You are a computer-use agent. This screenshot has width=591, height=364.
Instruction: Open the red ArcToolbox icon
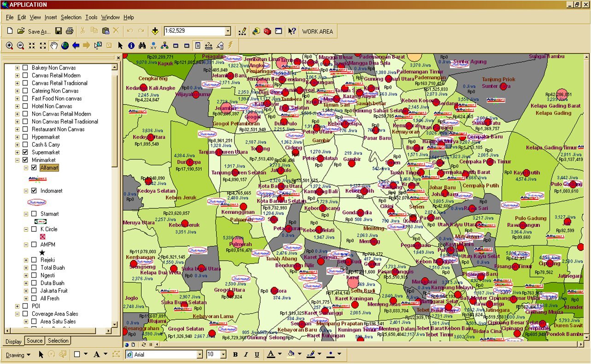click(x=267, y=31)
